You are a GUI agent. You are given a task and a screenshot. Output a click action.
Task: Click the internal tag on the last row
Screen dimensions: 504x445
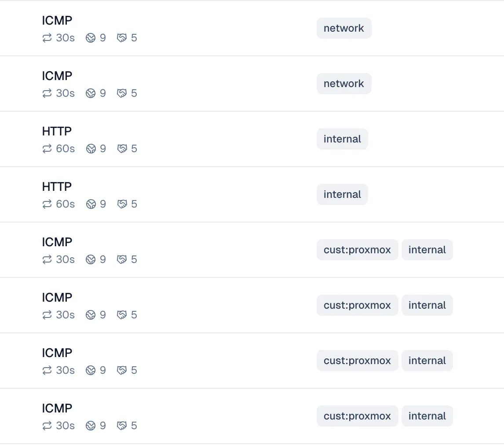(x=427, y=416)
